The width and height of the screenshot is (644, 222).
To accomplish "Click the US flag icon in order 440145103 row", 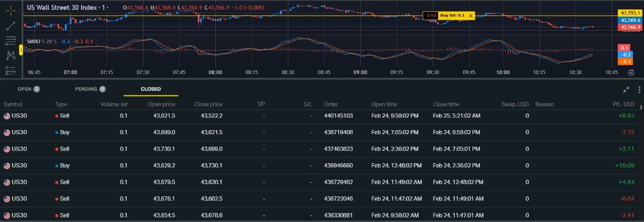I will click(7, 116).
